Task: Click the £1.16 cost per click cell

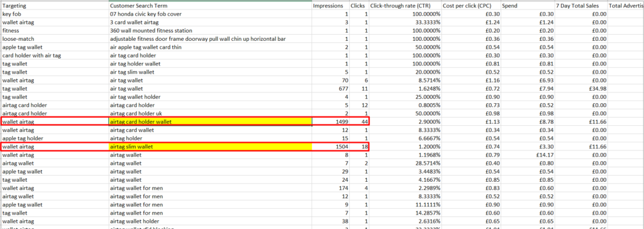Action: click(x=471, y=80)
